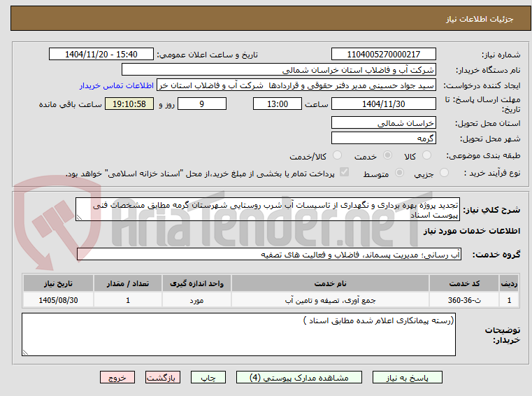Click the گروه خدمت field
The width and height of the screenshot is (532, 396).
269,255
